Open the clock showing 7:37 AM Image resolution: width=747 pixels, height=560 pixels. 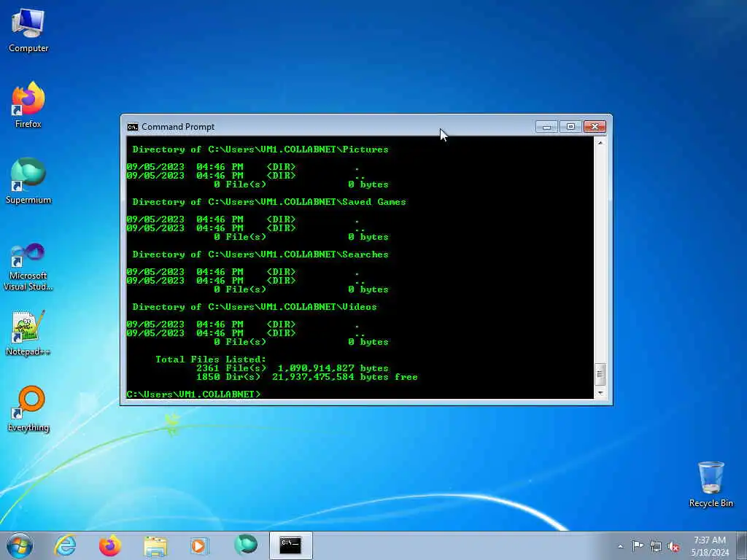point(709,546)
